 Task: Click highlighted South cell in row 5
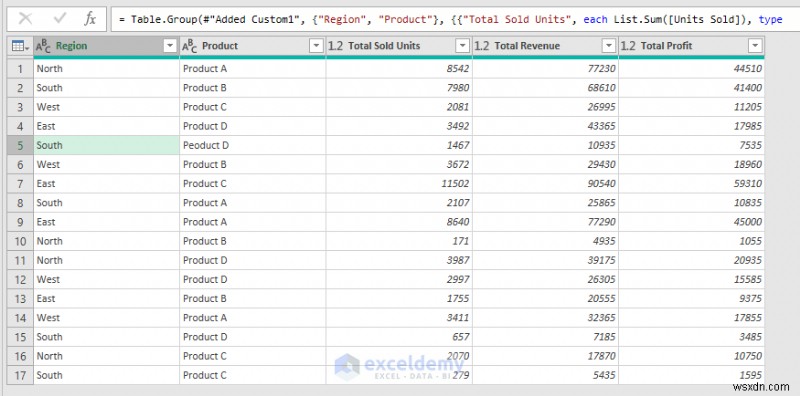pyautogui.click(x=106, y=145)
